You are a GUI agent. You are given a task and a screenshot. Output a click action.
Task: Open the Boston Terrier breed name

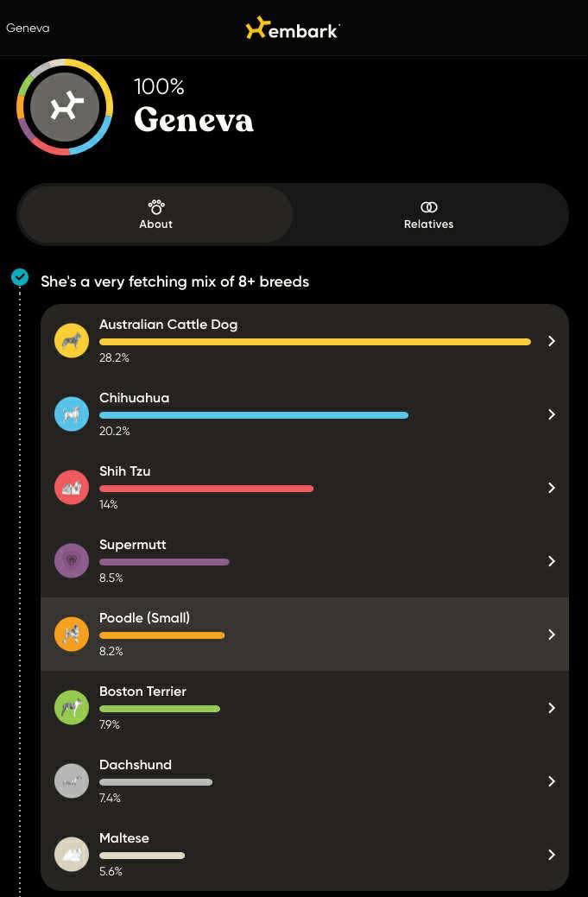click(x=143, y=691)
